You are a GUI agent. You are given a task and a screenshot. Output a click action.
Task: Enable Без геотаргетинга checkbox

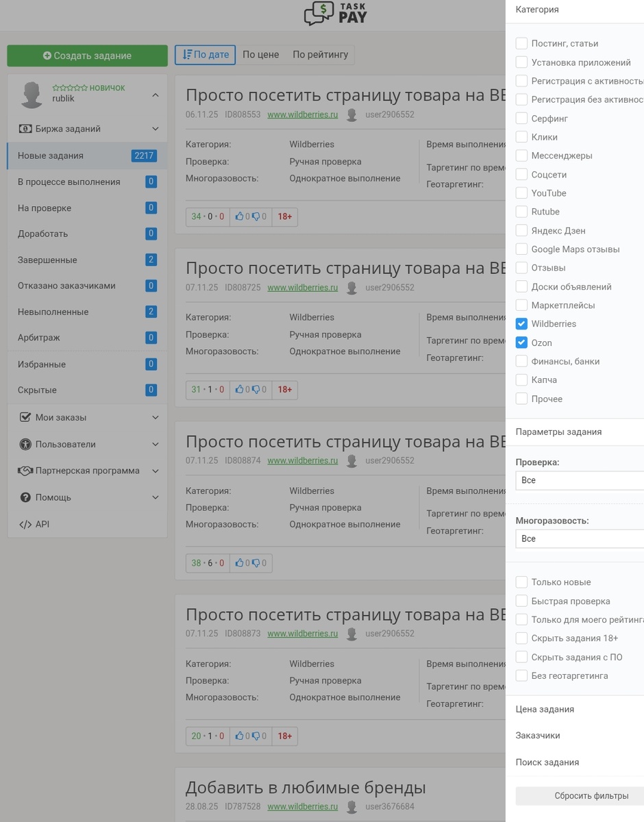(x=521, y=675)
